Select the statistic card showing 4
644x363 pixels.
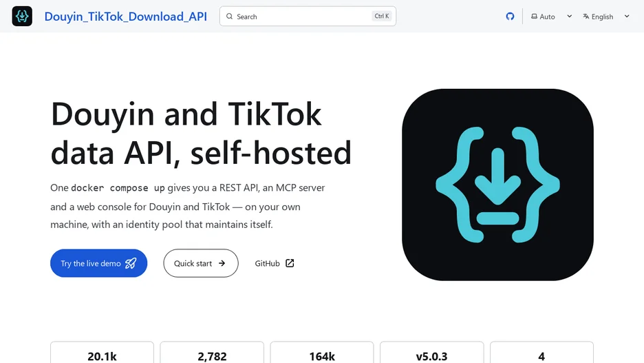[541, 352]
